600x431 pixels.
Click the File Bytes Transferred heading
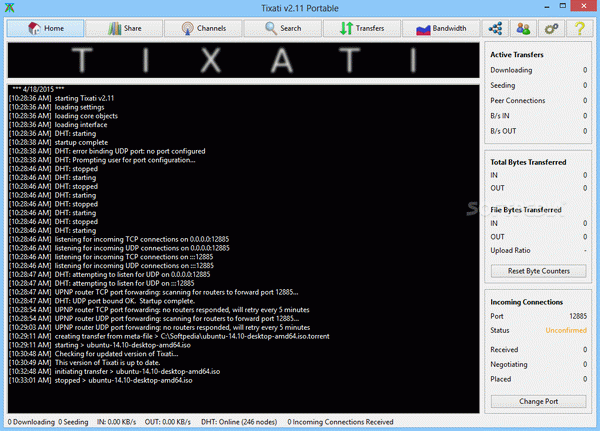(x=526, y=210)
